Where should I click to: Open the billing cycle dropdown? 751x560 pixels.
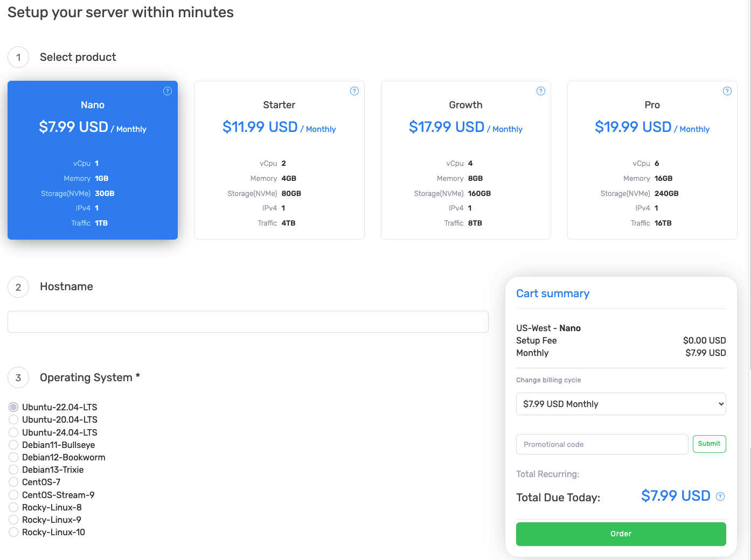coord(621,404)
